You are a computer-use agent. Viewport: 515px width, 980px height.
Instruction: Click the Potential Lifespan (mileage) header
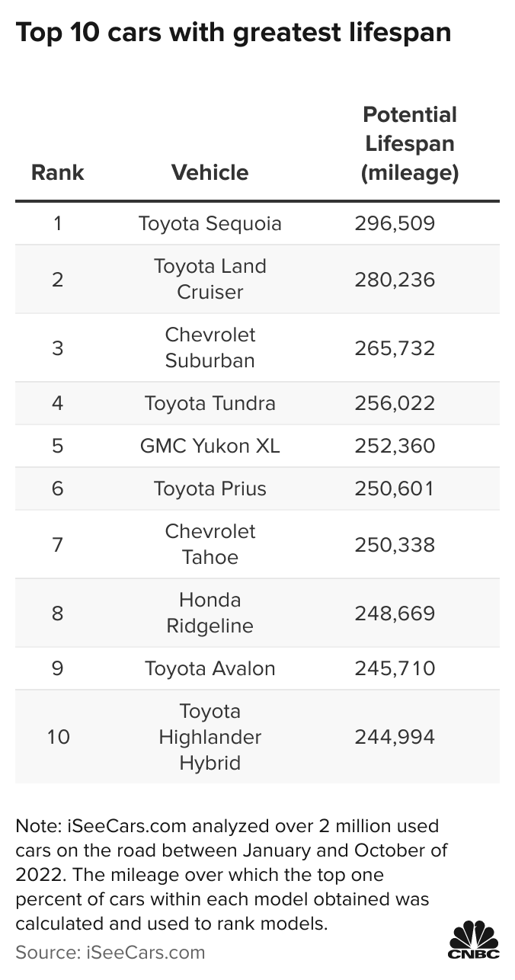(410, 144)
